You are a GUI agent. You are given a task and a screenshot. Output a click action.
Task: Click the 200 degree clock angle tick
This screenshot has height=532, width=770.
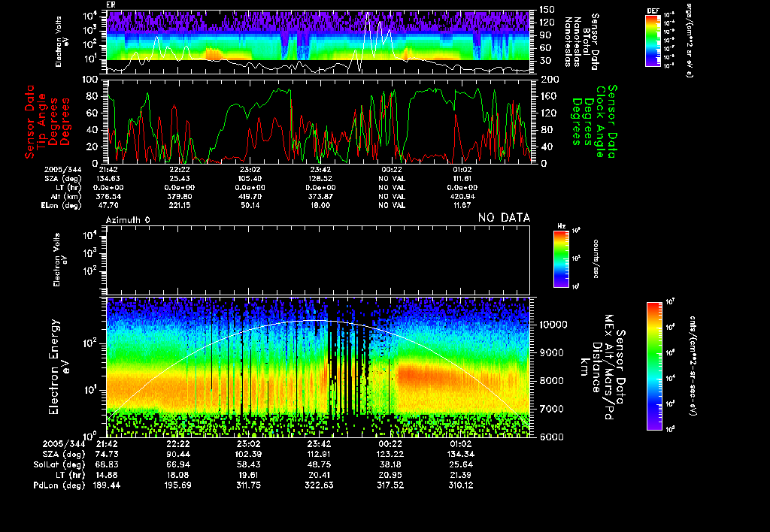pos(550,80)
